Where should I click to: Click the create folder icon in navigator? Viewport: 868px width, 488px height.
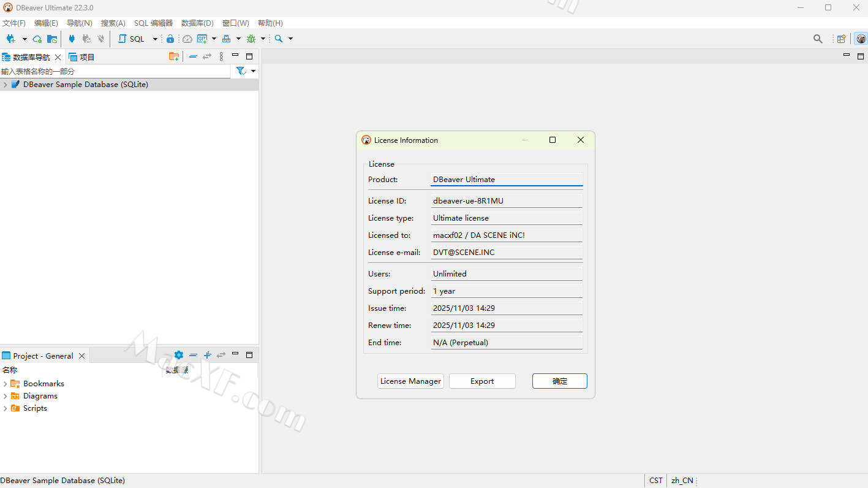(174, 56)
